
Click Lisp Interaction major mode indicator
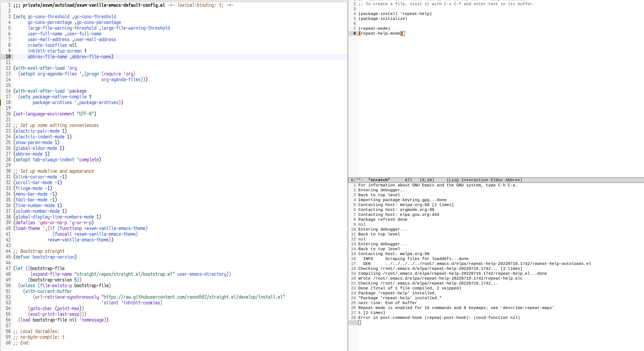[x=468, y=180]
